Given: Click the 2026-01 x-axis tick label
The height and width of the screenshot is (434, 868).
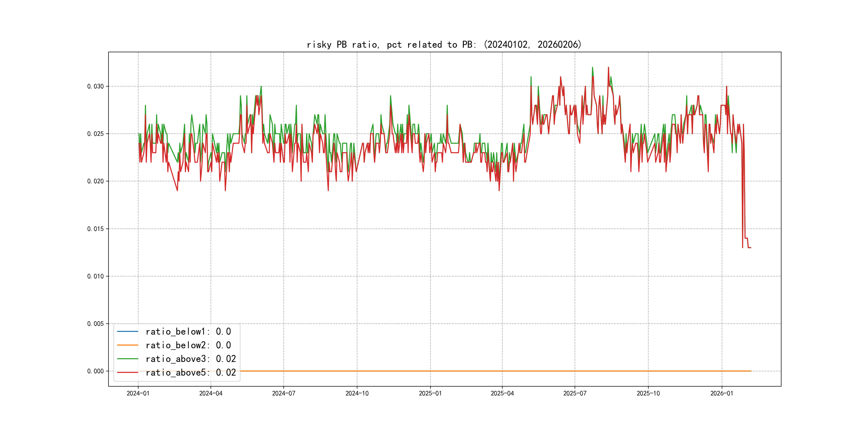Looking at the screenshot, I should click(721, 393).
